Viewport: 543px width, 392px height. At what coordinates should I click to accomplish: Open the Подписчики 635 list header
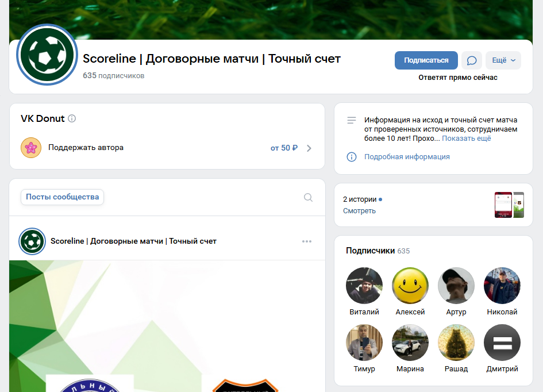(378, 251)
